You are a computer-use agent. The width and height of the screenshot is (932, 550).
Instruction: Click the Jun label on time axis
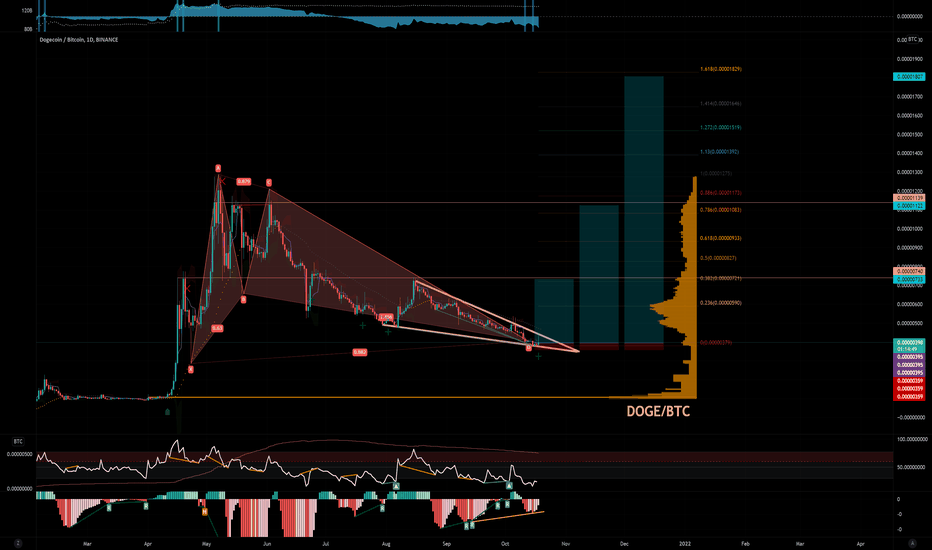pos(267,543)
